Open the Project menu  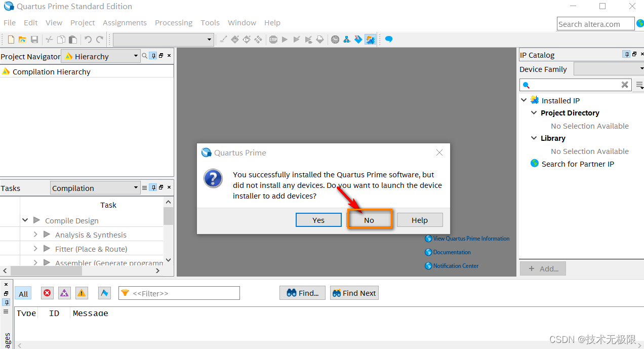(83, 23)
